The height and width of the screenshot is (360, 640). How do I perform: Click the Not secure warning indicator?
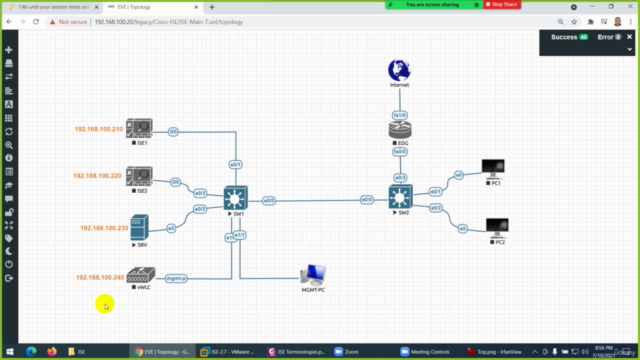(69, 22)
